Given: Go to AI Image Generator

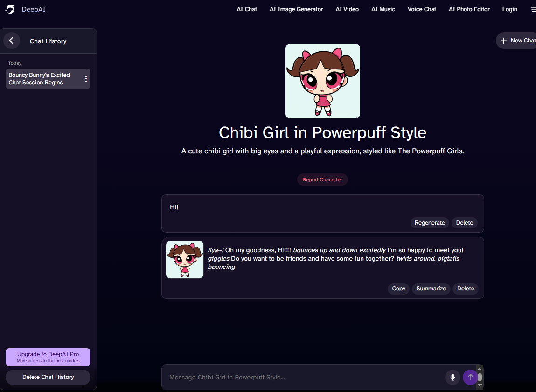Looking at the screenshot, I should point(296,9).
